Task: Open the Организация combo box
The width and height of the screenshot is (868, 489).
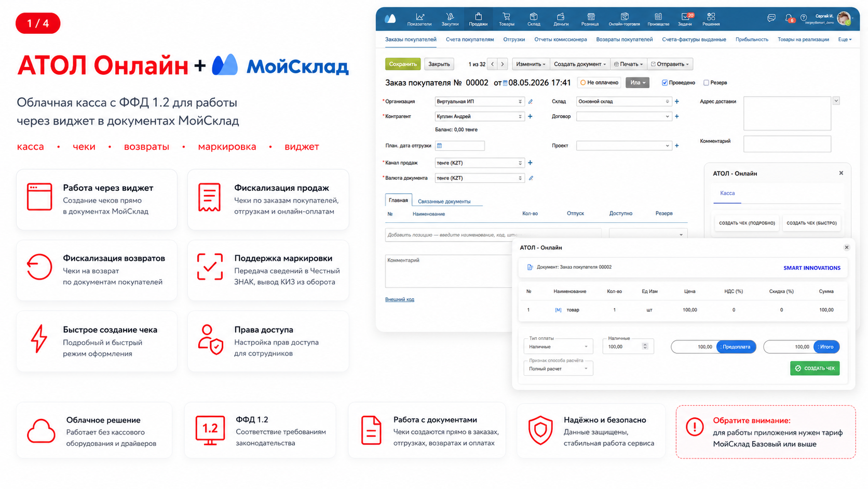Action: [x=479, y=102]
